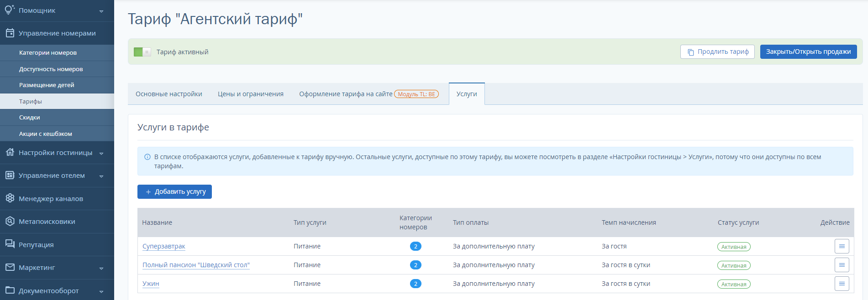Click the Продлить тариф button
Viewport: 868px width, 300px height.
pos(717,52)
